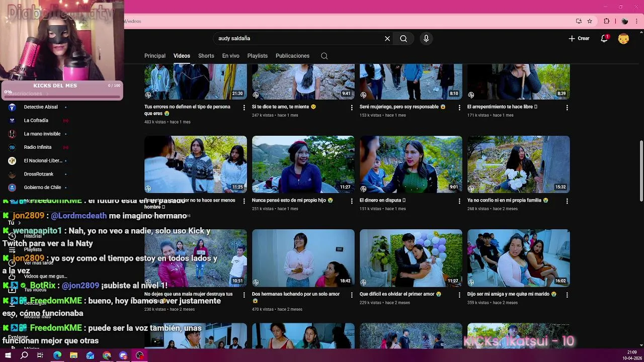
Task: Play the 'Nunca pensé esto de mi propio hijo' thumbnail
Action: 303,164
